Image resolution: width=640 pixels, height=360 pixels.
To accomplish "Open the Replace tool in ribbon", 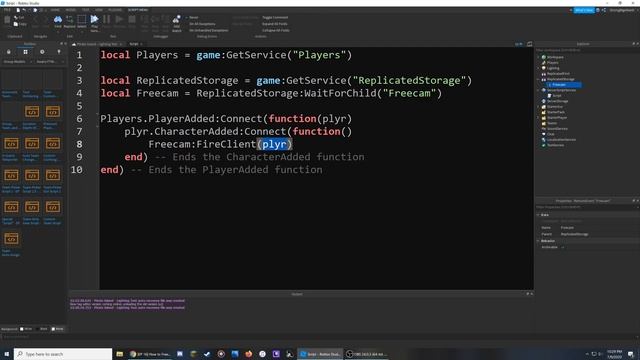I will coord(69,21).
